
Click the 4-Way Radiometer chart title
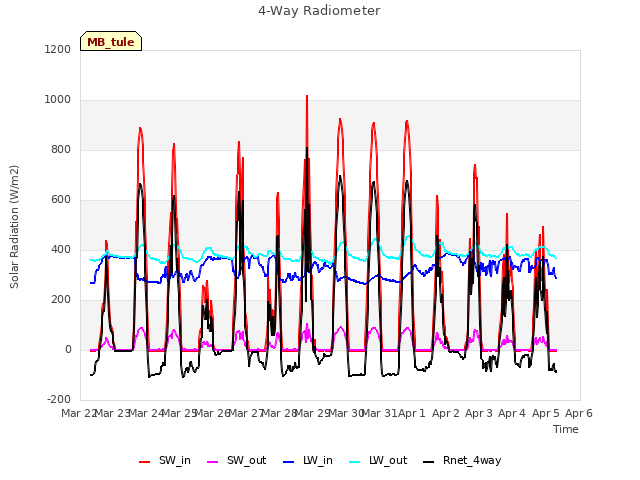click(319, 11)
